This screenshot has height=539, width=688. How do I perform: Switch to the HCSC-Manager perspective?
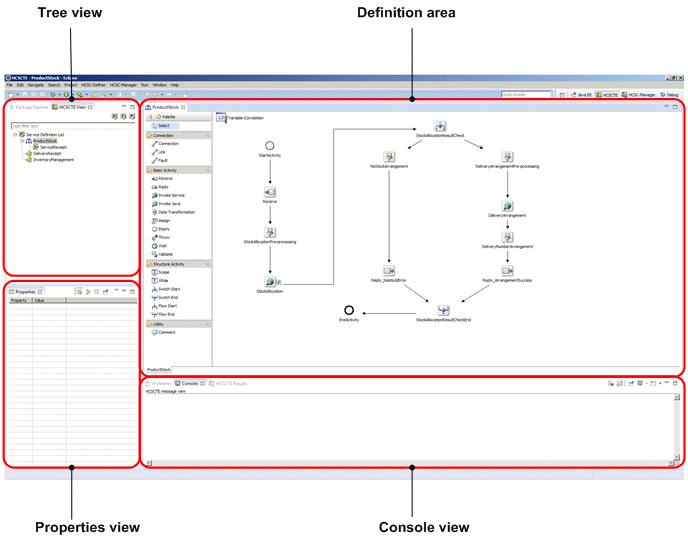638,94
